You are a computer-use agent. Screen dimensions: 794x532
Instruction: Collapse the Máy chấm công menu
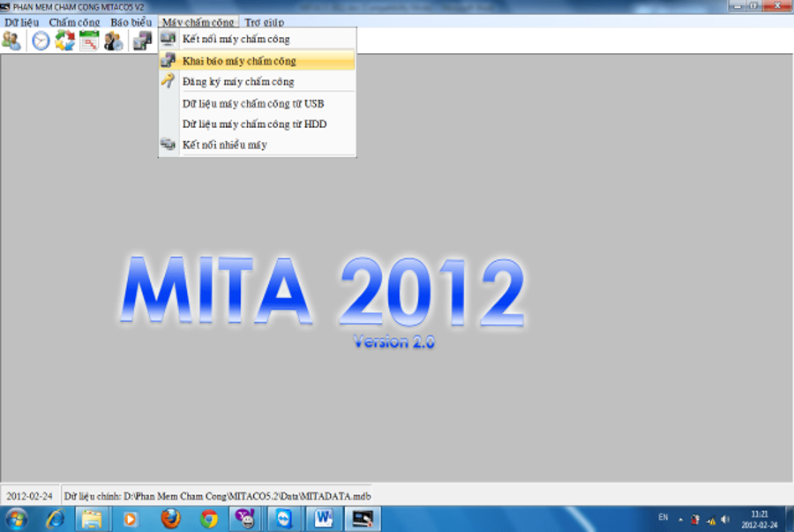click(x=198, y=22)
